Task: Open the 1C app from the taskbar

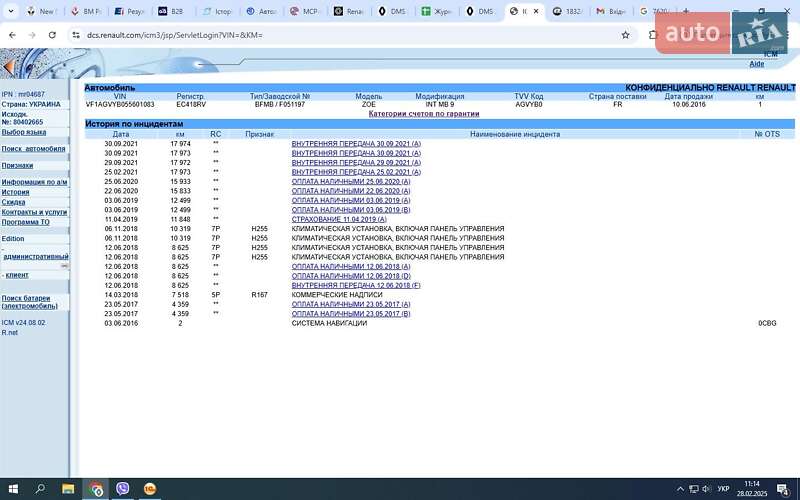Action: 149,489
